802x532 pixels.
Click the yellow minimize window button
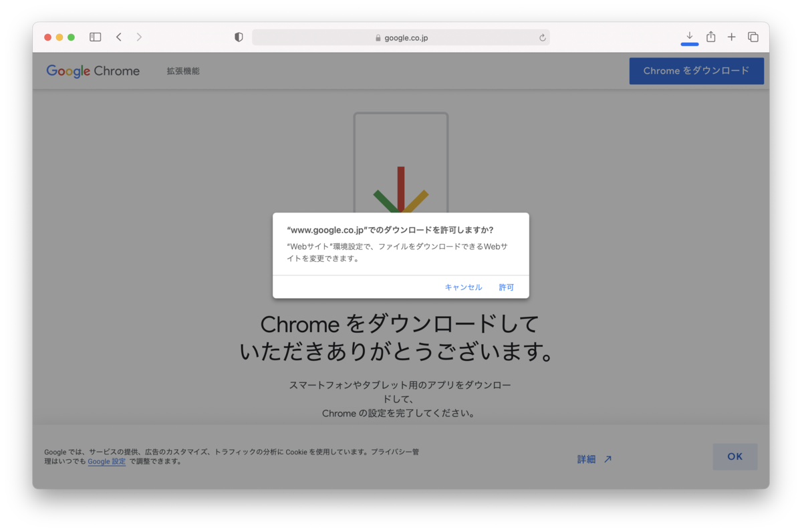[59, 37]
